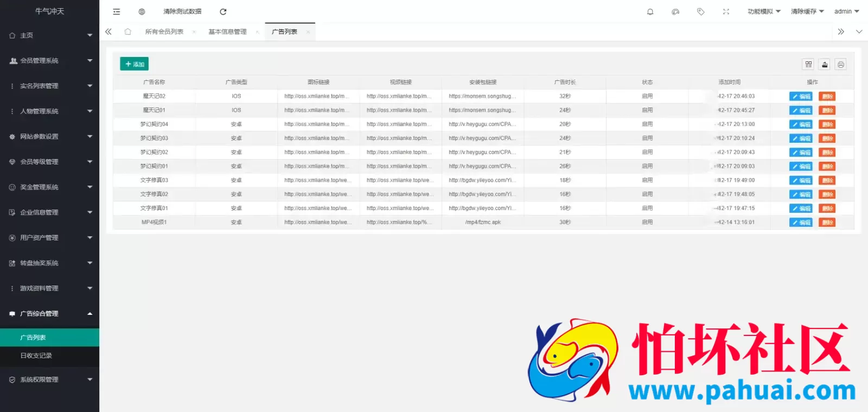
Task: Print the table via printer icon
Action: (x=840, y=65)
